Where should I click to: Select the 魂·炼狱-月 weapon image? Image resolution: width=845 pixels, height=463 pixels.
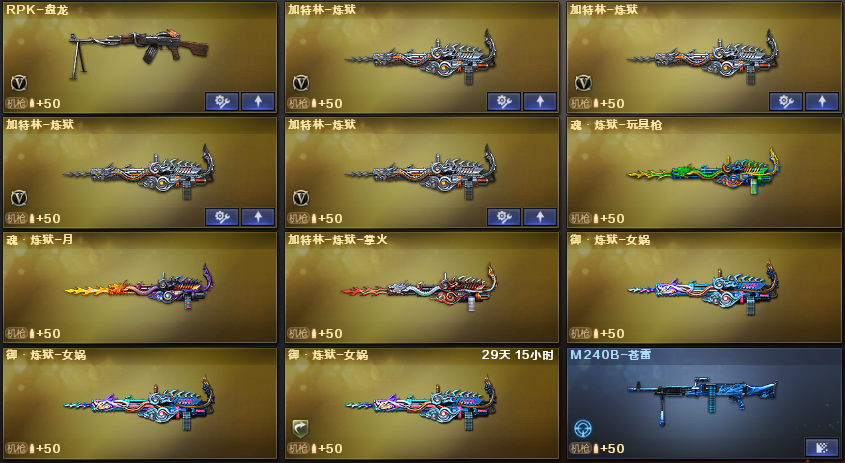click(x=140, y=287)
